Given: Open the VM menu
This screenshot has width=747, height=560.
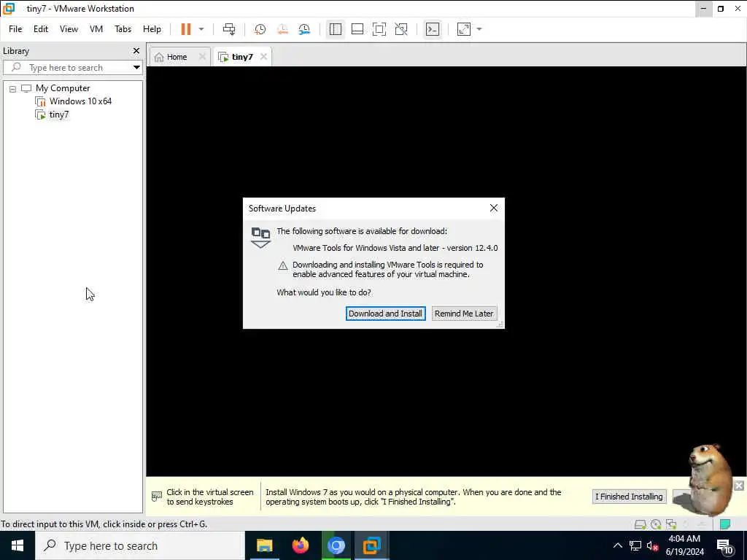Looking at the screenshot, I should tap(96, 29).
